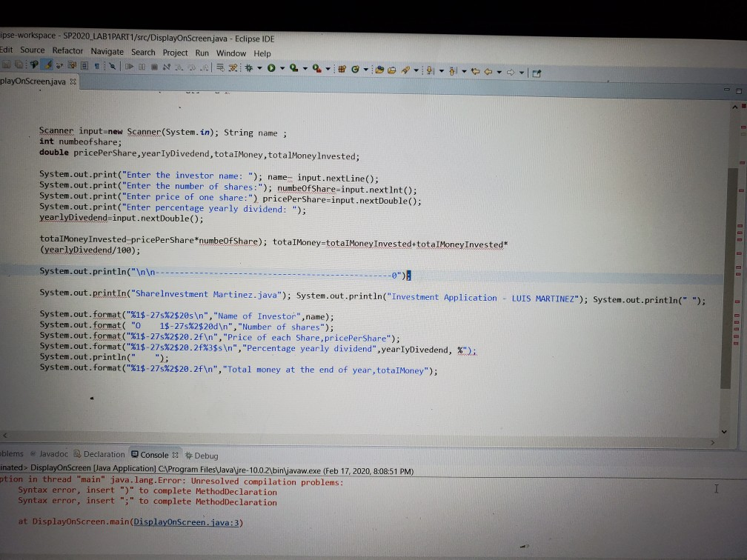Close the DisplayOnScreen.java editor tab
Image resolution: width=747 pixels, height=560 pixels.
click(x=73, y=81)
